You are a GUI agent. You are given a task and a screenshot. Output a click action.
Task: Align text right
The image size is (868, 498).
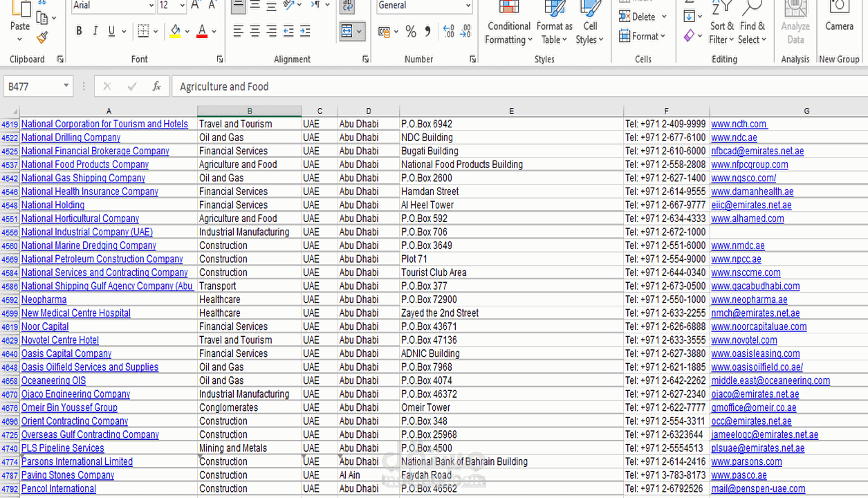click(271, 31)
